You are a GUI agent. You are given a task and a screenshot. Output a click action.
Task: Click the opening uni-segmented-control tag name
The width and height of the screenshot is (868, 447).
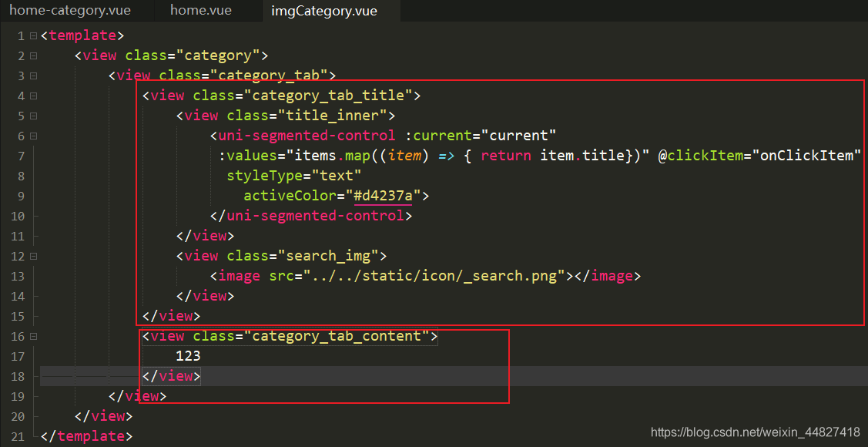click(307, 136)
